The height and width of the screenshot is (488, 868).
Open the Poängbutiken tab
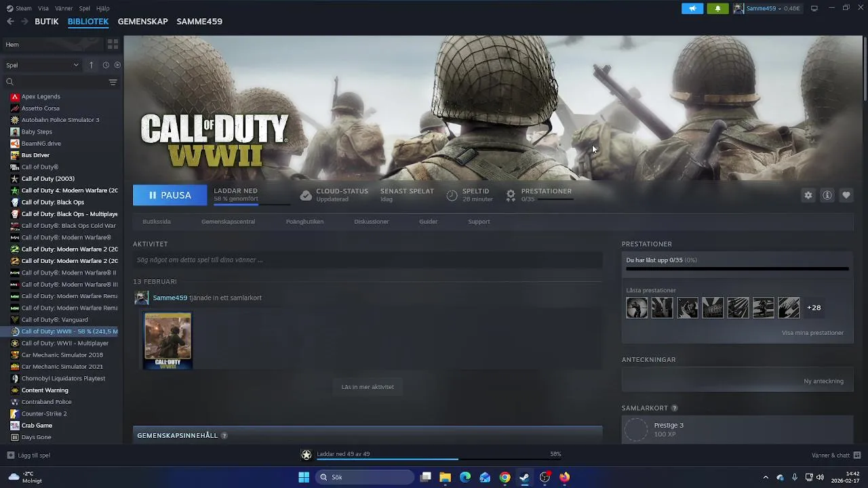[x=304, y=222]
